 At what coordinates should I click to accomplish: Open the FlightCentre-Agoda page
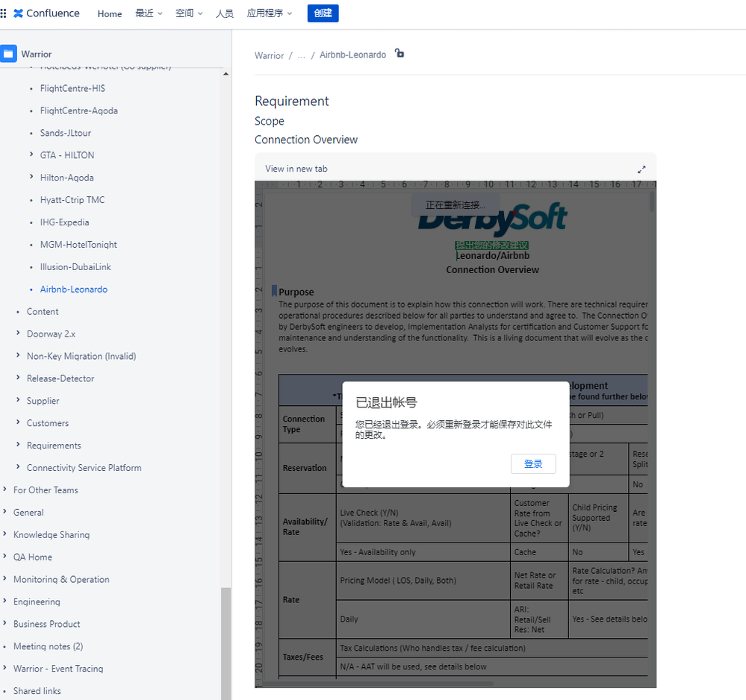tap(79, 110)
